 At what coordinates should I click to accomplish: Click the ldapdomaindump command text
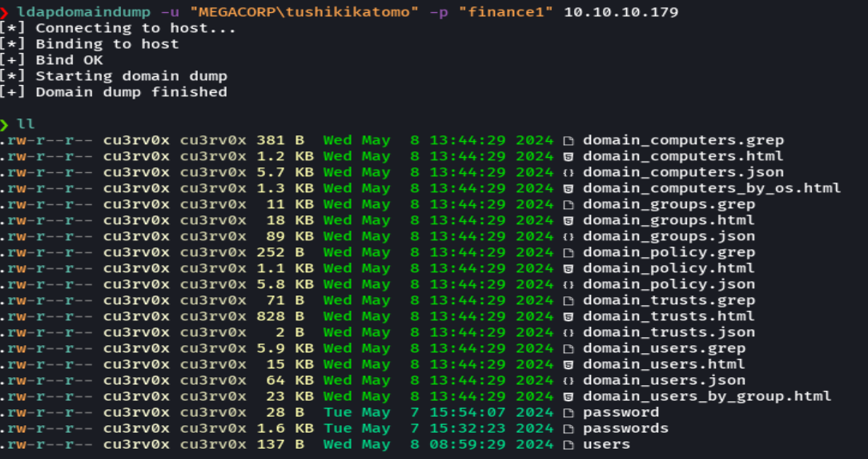pyautogui.click(x=83, y=13)
